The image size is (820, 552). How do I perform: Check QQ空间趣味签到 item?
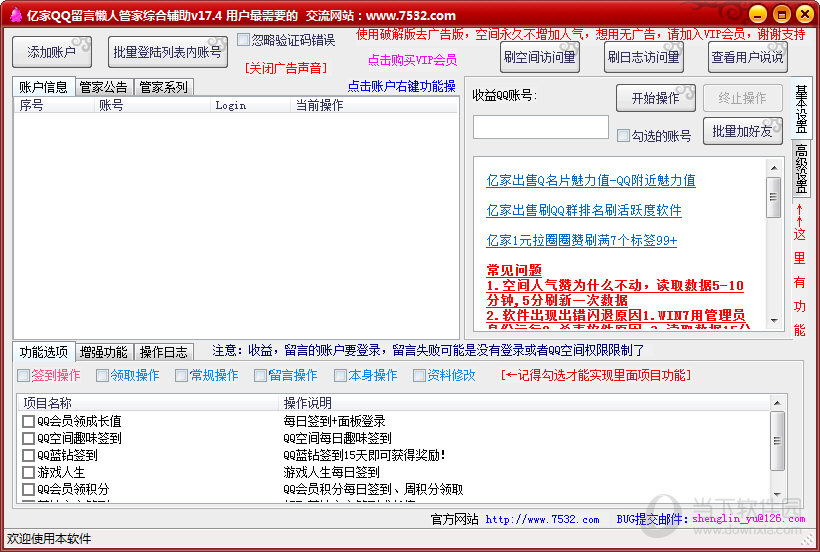tap(28, 438)
